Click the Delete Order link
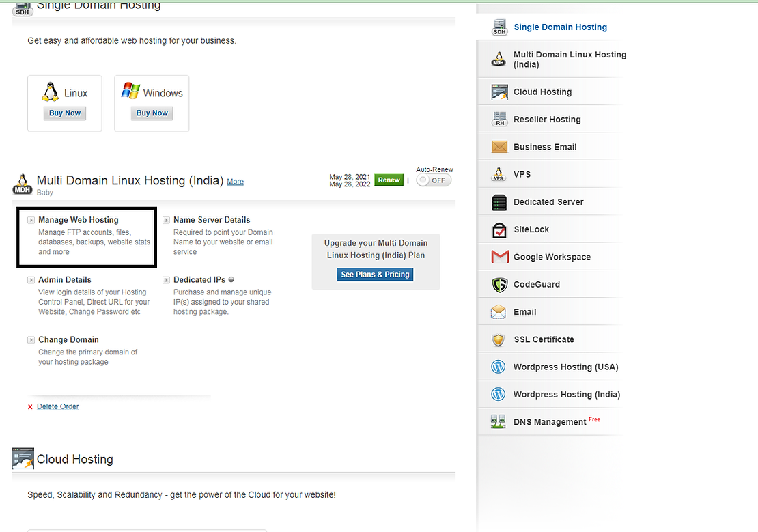This screenshot has height=532, width=758. (58, 406)
